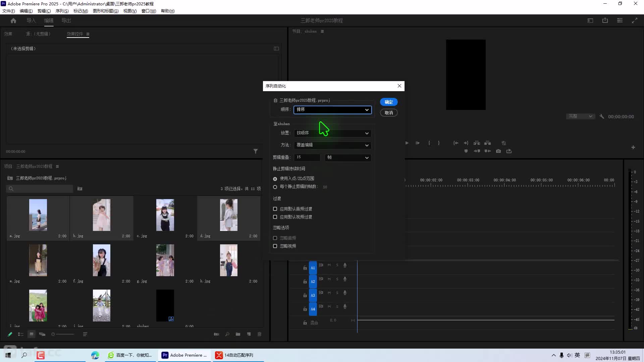
Task: Click the trash Clear icon in Project panel
Action: tap(259, 334)
